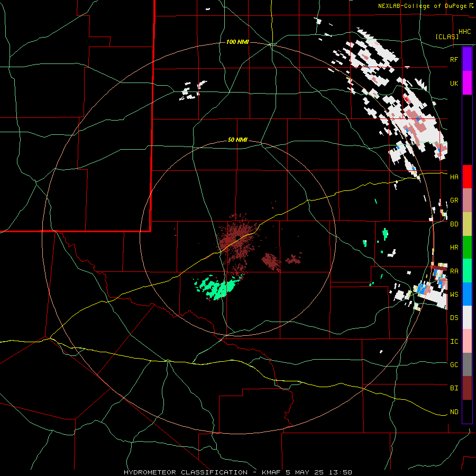Click the UK magenta legend swatch
Viewport: 476px width, 476px height.
[x=467, y=83]
